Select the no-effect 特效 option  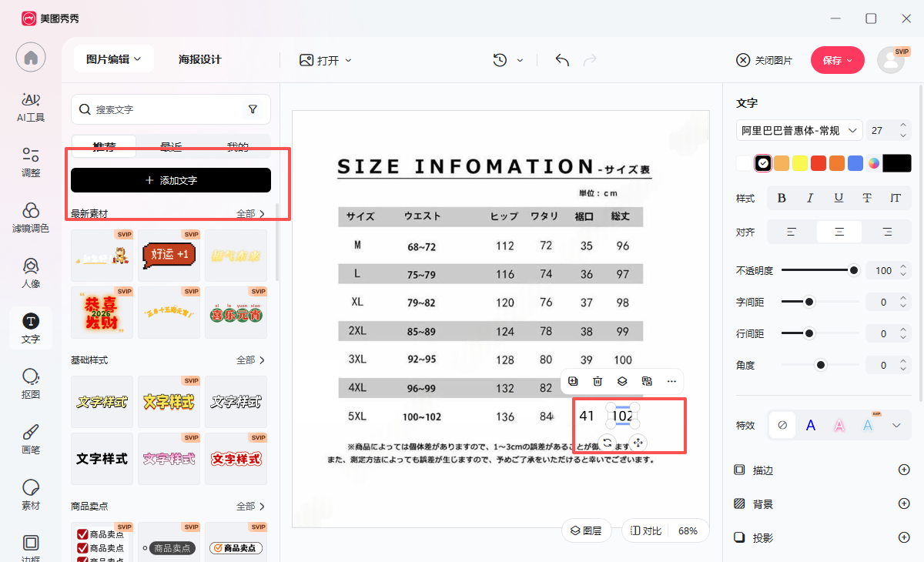point(782,425)
